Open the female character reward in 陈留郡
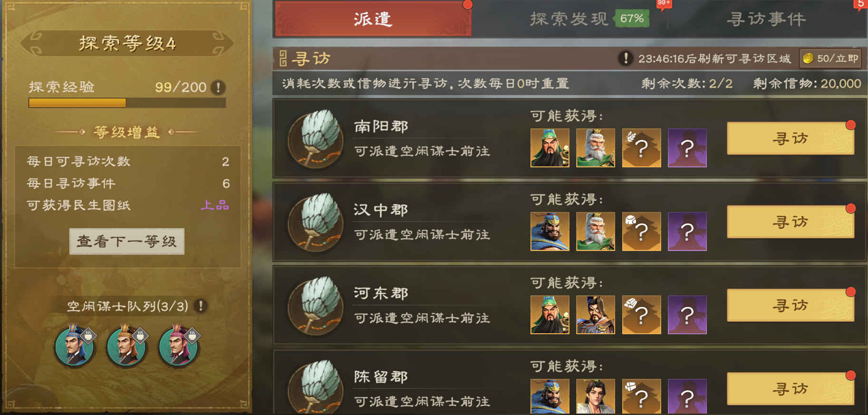Image resolution: width=868 pixels, height=415 pixels. (596, 396)
